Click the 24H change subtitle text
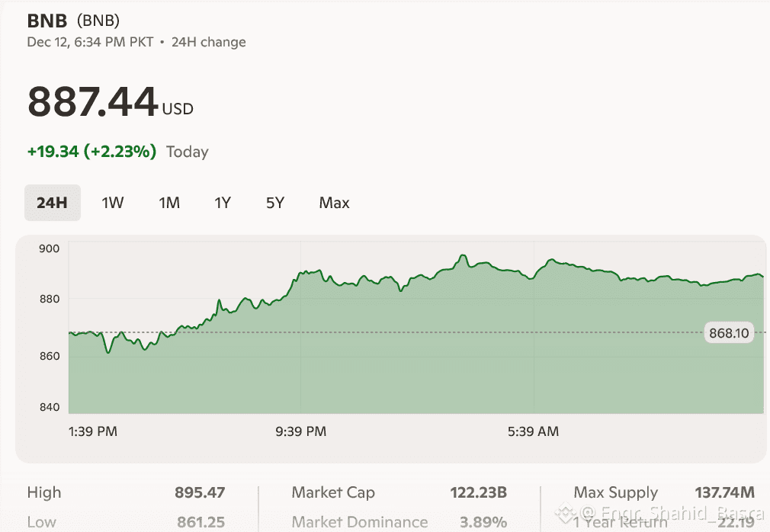The image size is (770, 532). tap(208, 42)
